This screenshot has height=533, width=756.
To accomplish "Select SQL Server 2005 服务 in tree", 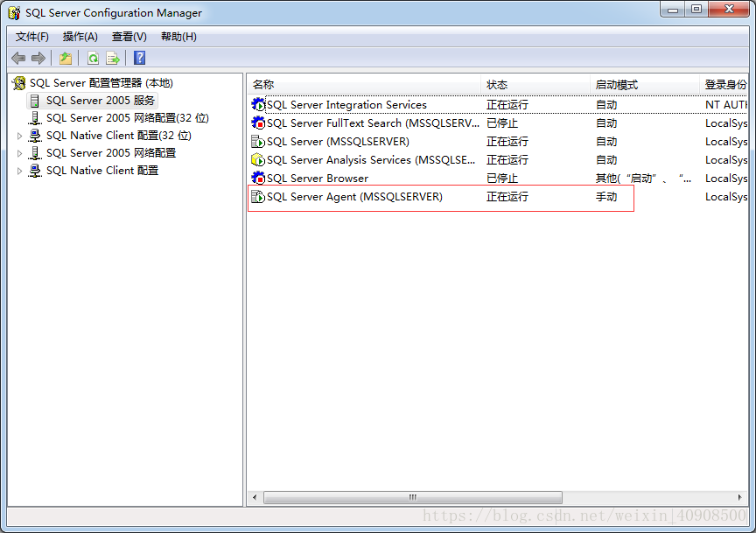I will point(101,101).
